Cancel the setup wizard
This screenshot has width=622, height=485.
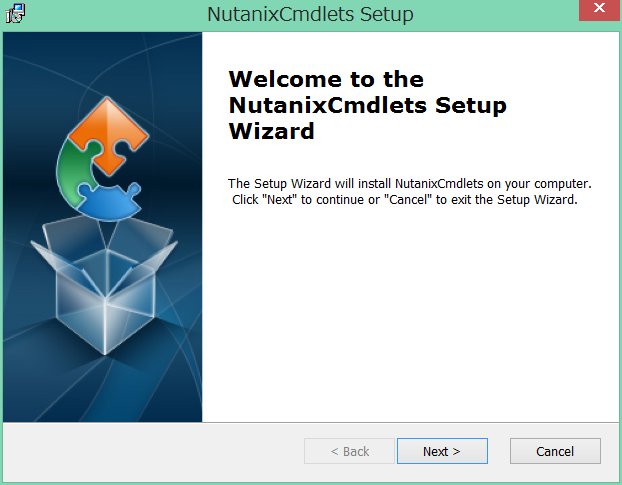[555, 451]
